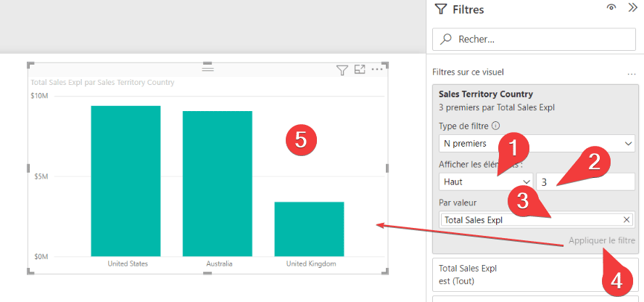Screen dimensions: 644x302
Task: Click the item count field showing 3
Action: pos(585,181)
